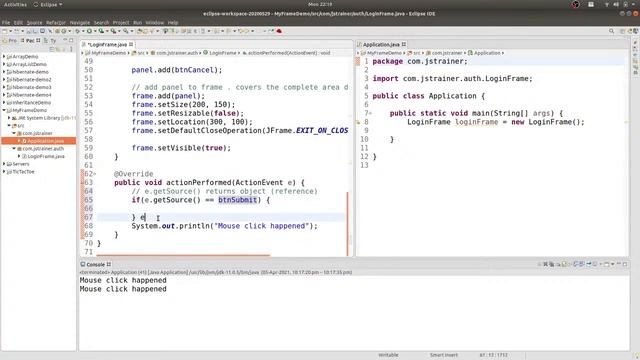Expand the hibernate-demo2 project
The height and width of the screenshot is (360, 640).
click(x=4, y=80)
